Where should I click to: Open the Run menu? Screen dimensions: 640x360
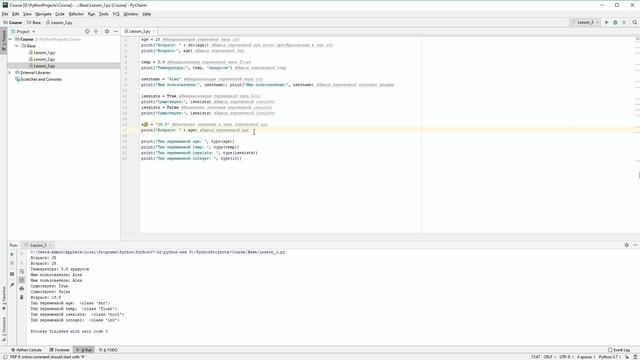91,14
